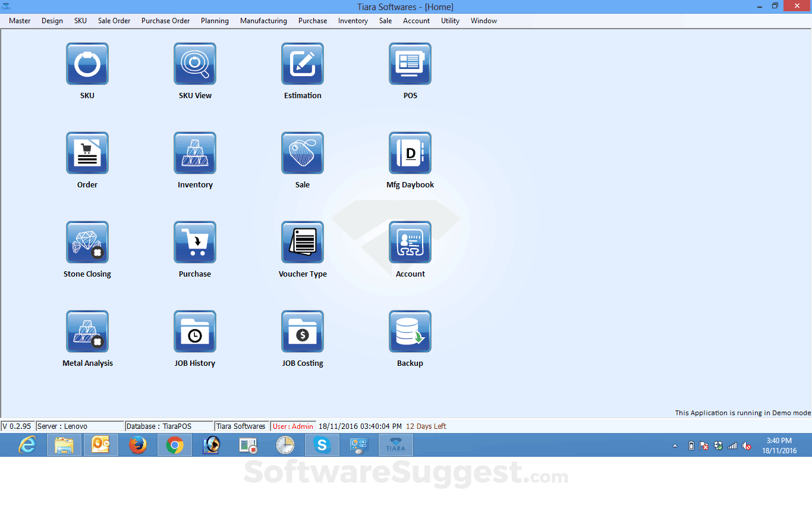Screen dimensions: 812x530
Task: Launch the SKU View icon
Action: point(195,64)
